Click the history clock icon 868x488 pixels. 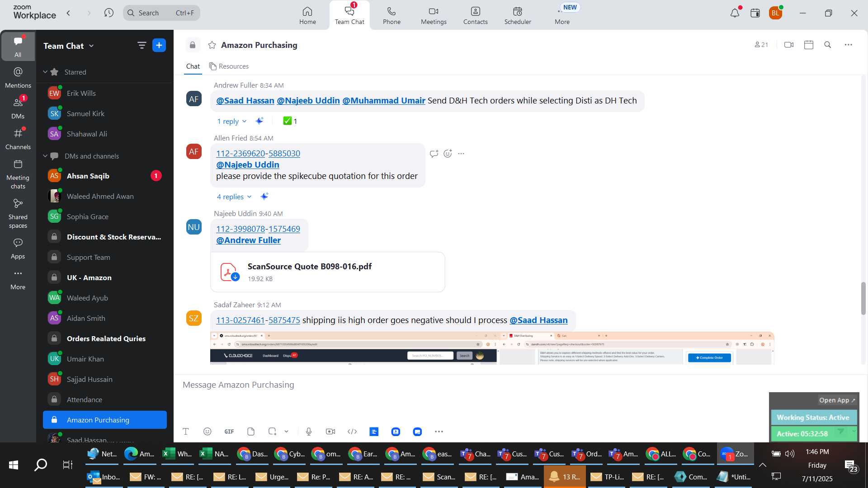(x=108, y=13)
